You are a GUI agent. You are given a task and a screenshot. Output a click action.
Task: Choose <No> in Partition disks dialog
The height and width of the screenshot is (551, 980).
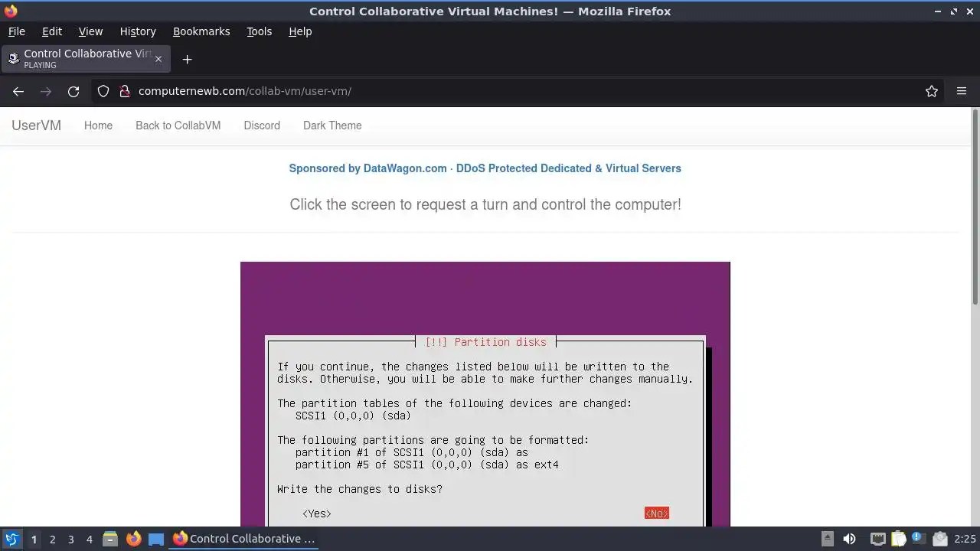(656, 514)
